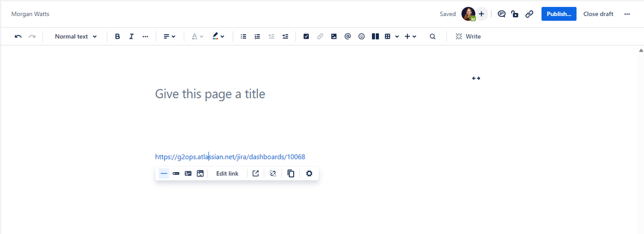Copy the link
This screenshot has height=234, width=644.
click(x=291, y=173)
